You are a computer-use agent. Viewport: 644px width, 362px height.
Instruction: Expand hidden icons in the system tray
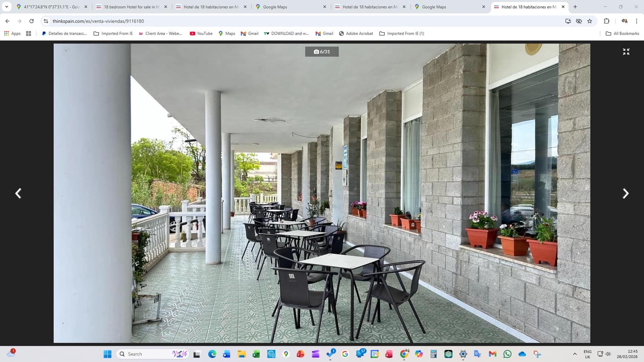(574, 354)
